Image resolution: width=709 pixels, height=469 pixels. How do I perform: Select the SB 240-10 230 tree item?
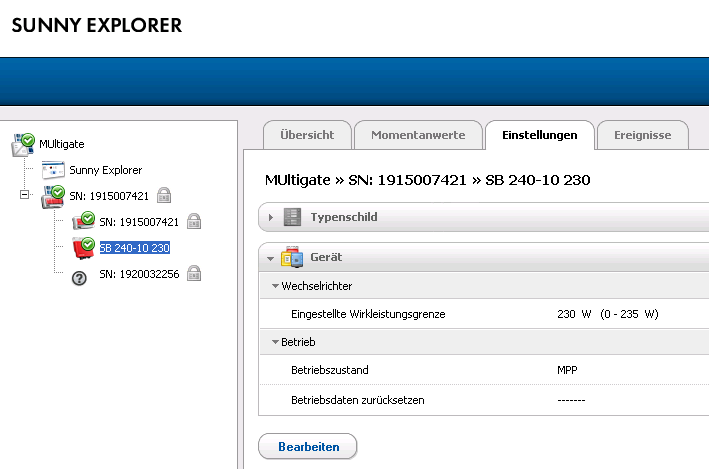point(135,248)
